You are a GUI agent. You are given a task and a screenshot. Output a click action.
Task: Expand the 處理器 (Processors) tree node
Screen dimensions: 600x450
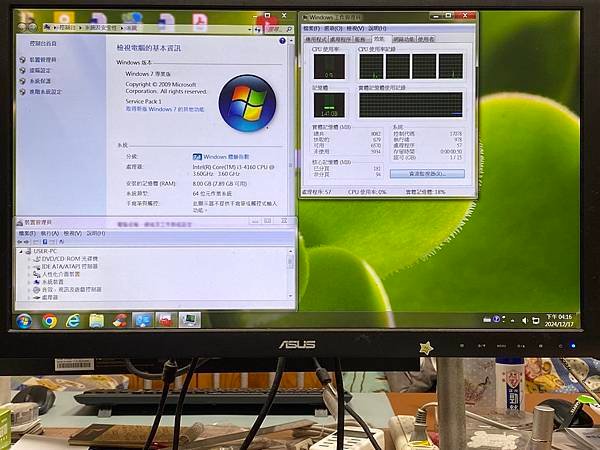click(29, 297)
